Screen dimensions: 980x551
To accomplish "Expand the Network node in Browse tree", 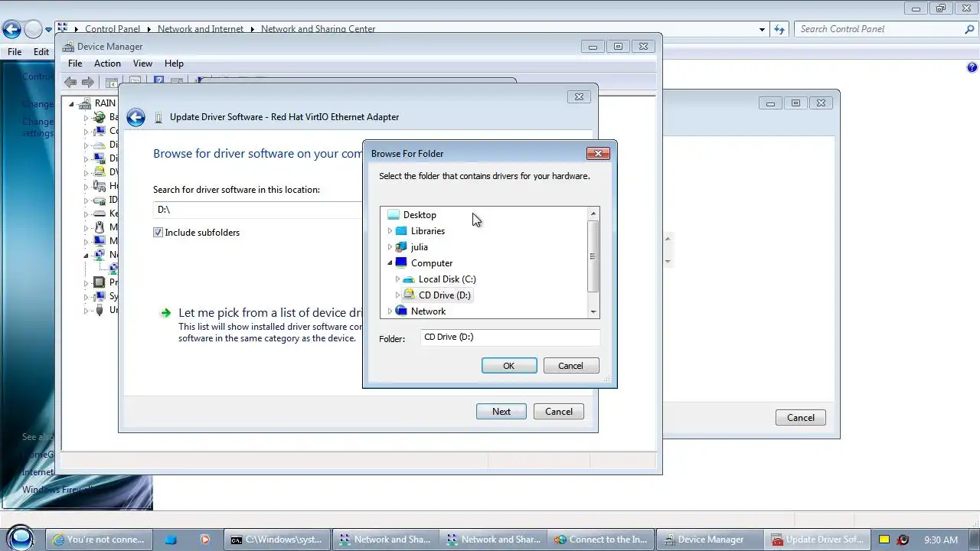I will (390, 311).
